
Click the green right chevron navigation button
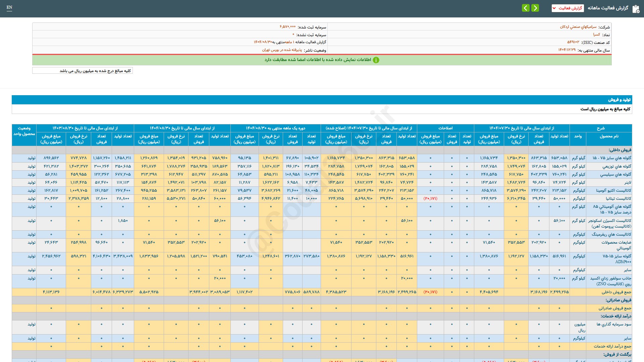coord(535,8)
